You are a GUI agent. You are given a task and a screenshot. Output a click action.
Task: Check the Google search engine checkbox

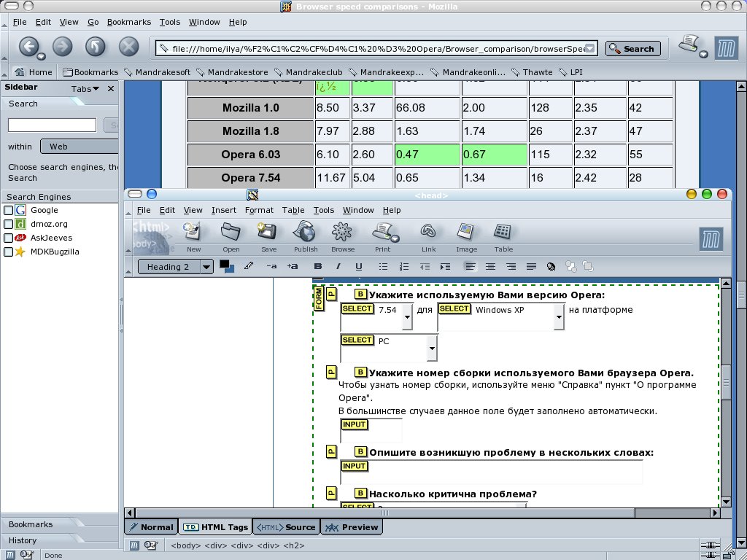point(9,211)
